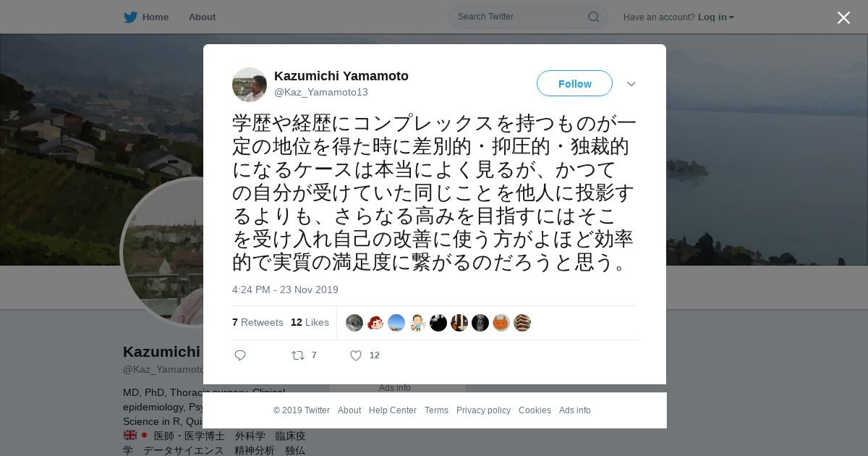Like the tweet with heart icon
The image size is (868, 456).
click(x=356, y=355)
